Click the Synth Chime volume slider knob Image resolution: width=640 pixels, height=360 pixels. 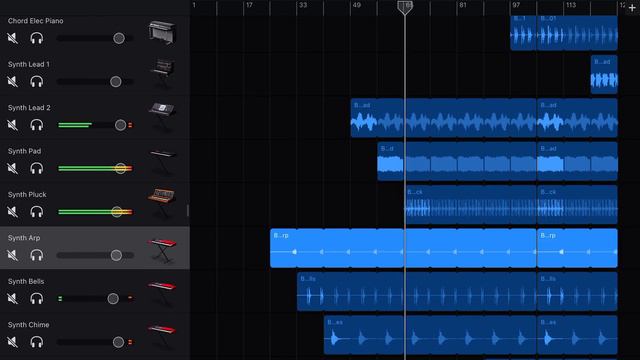point(118,342)
